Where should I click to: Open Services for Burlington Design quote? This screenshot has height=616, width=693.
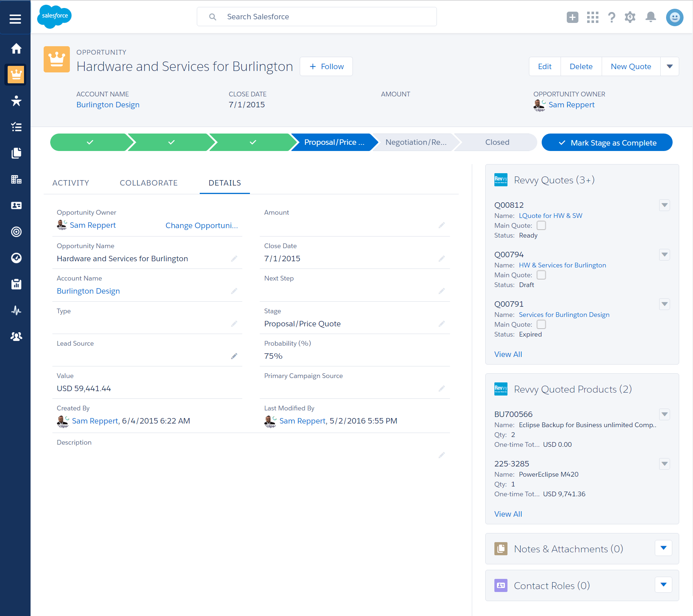pos(564,314)
